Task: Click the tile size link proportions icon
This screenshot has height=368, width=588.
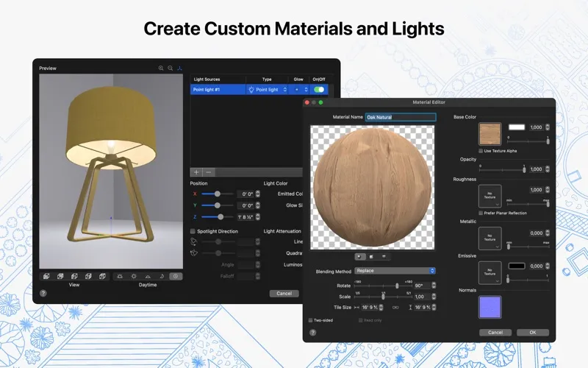Action: pyautogui.click(x=394, y=308)
